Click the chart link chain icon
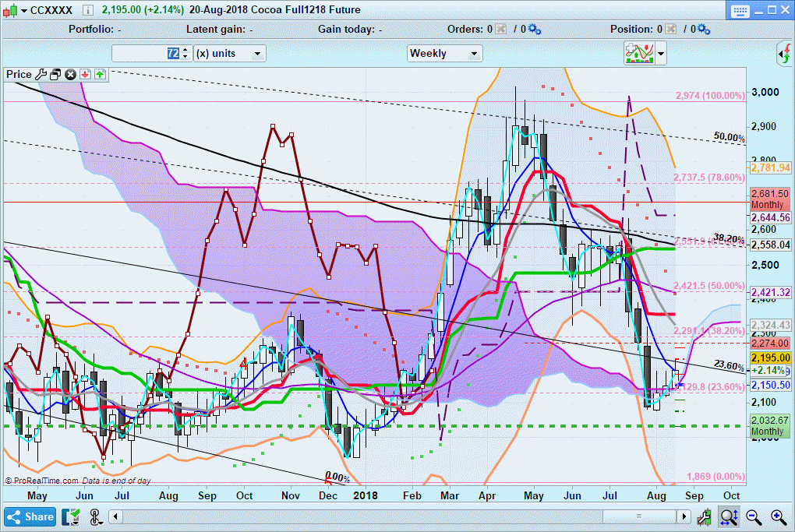Viewport: 795px width, 532px height. pos(95,516)
